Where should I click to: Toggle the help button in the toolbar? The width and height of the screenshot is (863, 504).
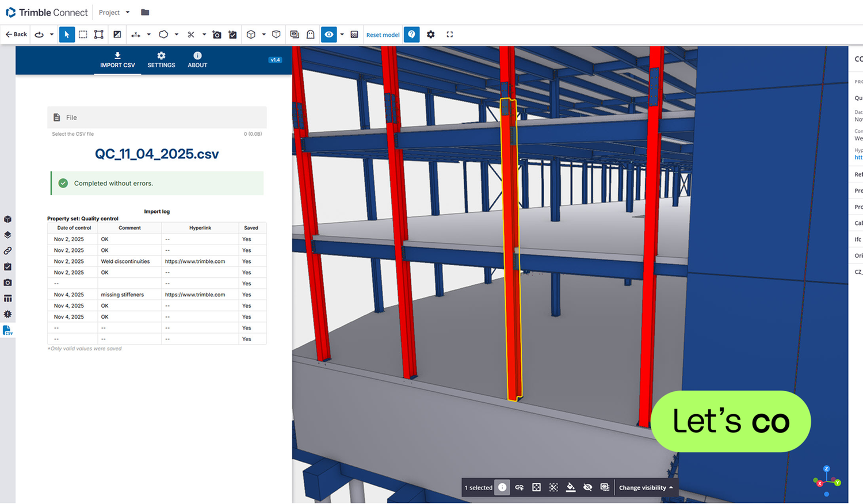(412, 35)
